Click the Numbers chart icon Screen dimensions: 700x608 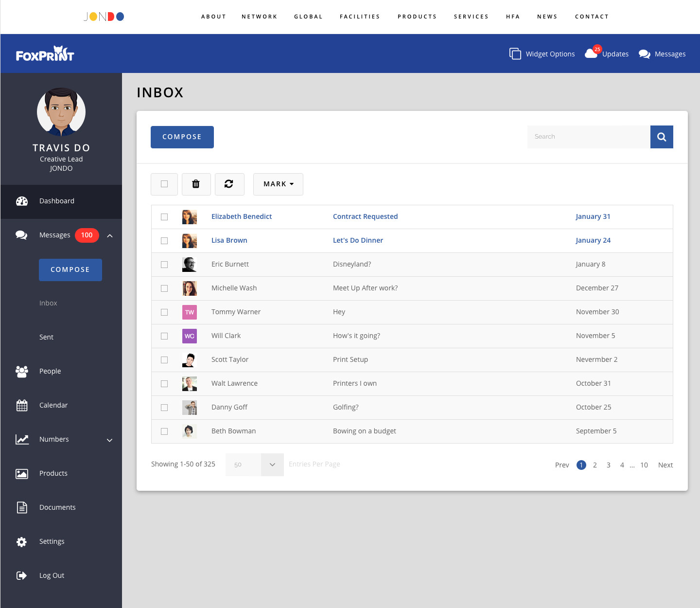click(22, 439)
